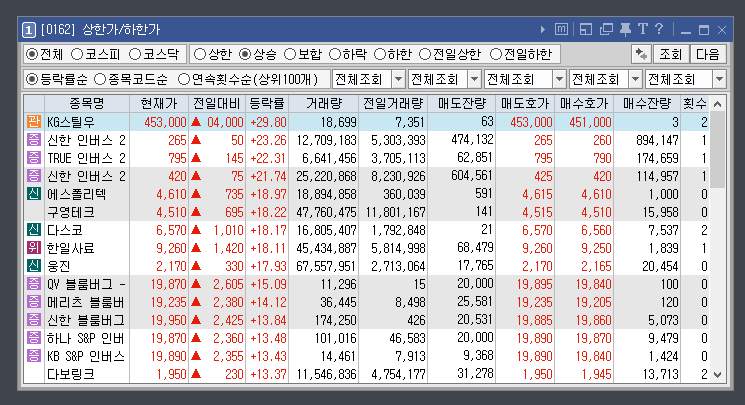Sort by the 현재가 column header
Image resolution: width=745 pixels, height=405 pixels.
point(159,103)
